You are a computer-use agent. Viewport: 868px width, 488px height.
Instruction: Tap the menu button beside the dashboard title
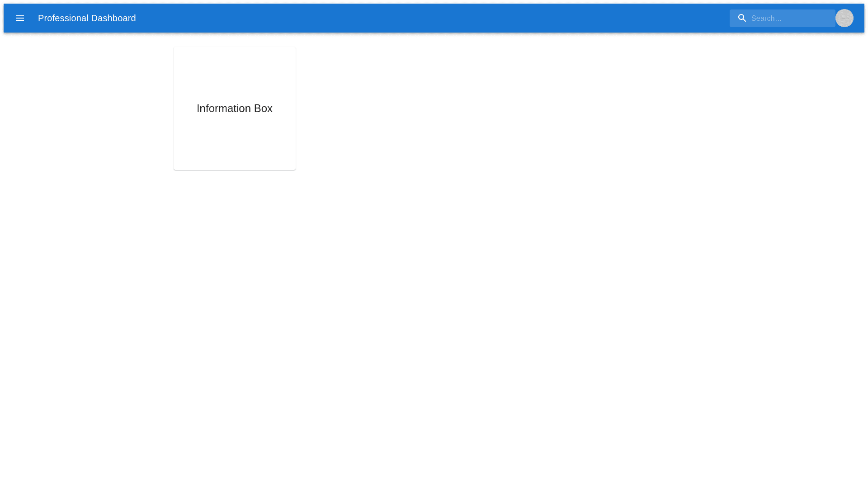tap(20, 18)
